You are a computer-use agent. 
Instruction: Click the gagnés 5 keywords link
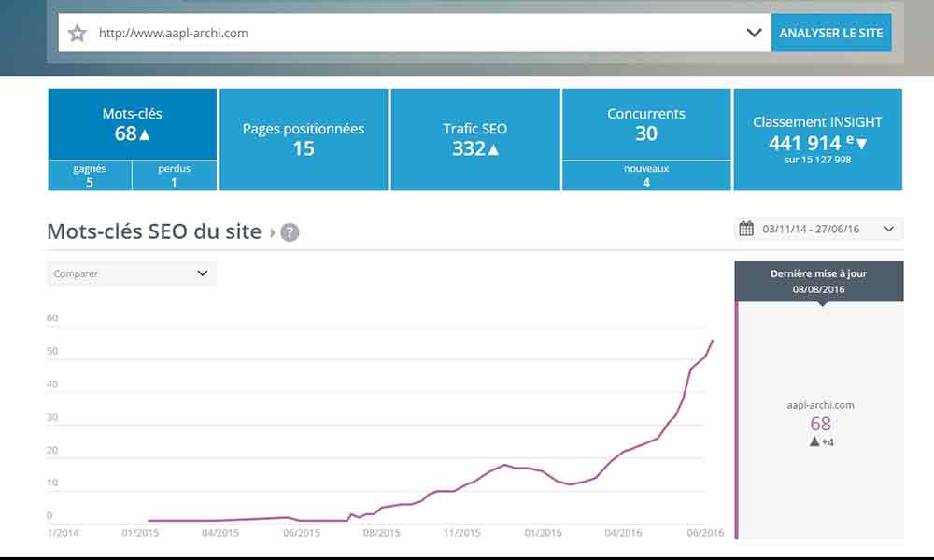(x=90, y=175)
